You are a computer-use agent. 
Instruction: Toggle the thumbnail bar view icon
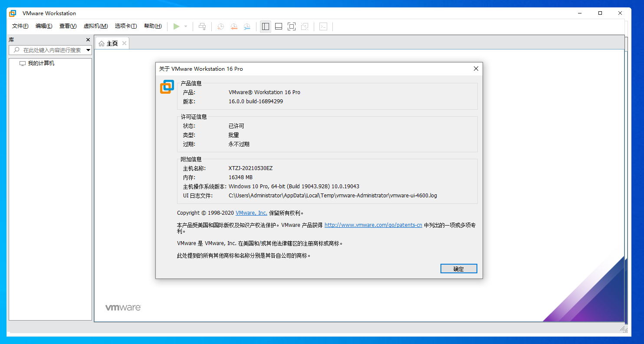click(x=279, y=26)
